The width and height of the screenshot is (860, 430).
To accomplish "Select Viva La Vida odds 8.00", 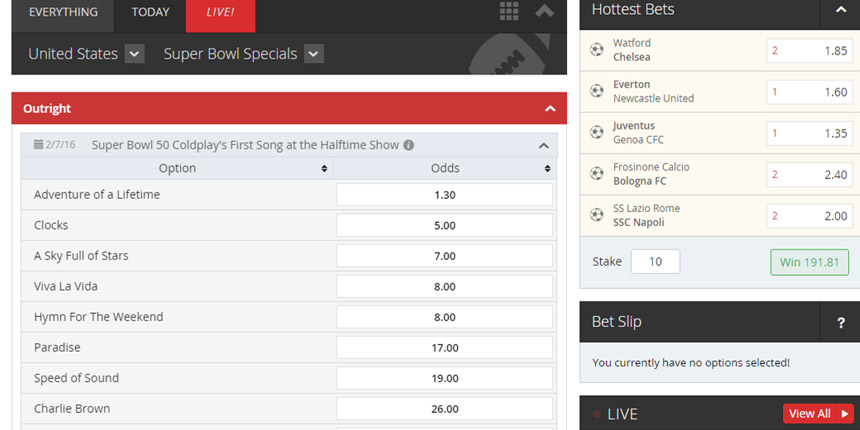I will point(444,286).
